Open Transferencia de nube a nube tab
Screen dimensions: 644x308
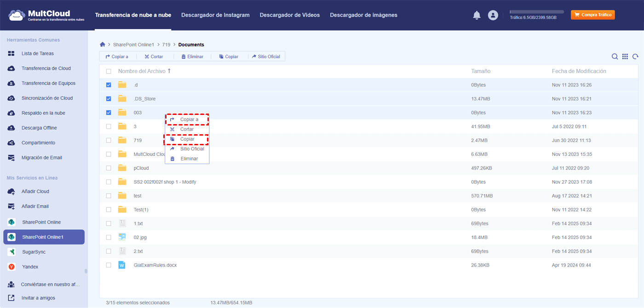(133, 15)
